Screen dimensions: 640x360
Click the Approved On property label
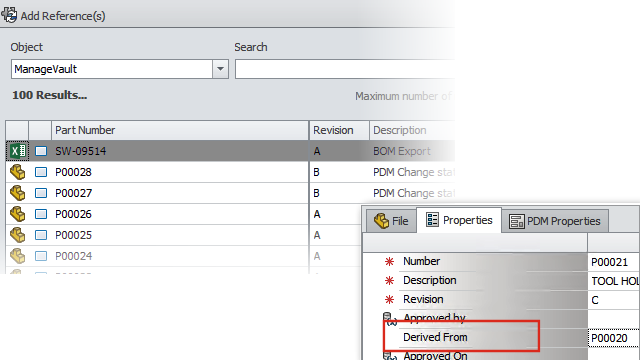coord(436,356)
